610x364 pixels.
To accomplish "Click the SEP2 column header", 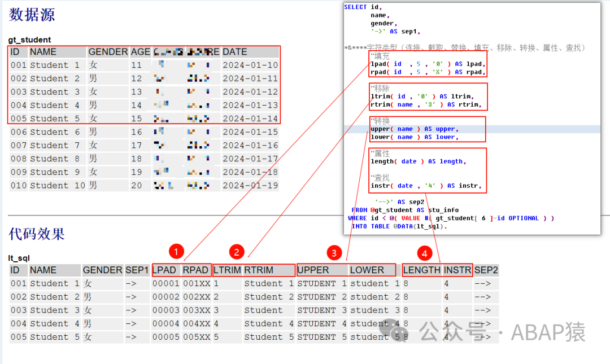I will (x=486, y=270).
